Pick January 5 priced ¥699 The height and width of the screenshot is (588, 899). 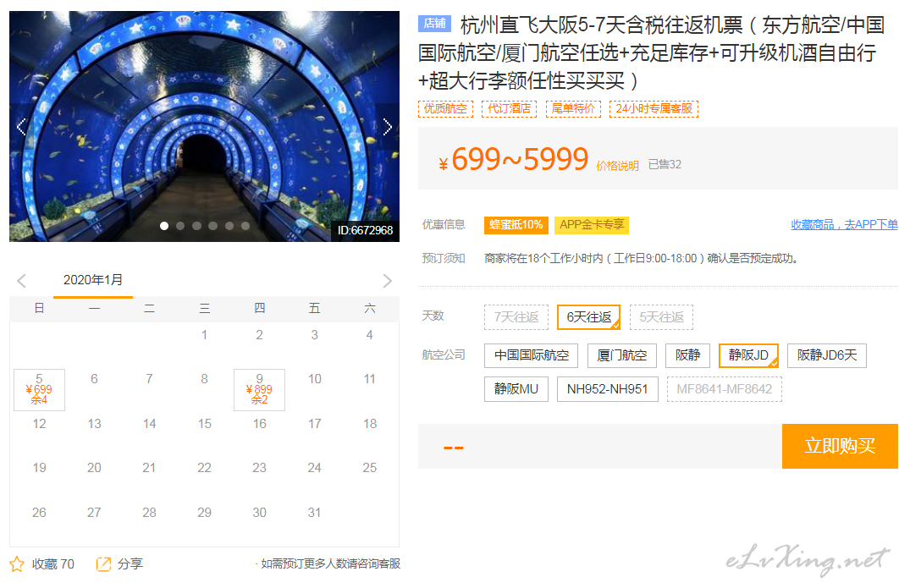click(39, 390)
